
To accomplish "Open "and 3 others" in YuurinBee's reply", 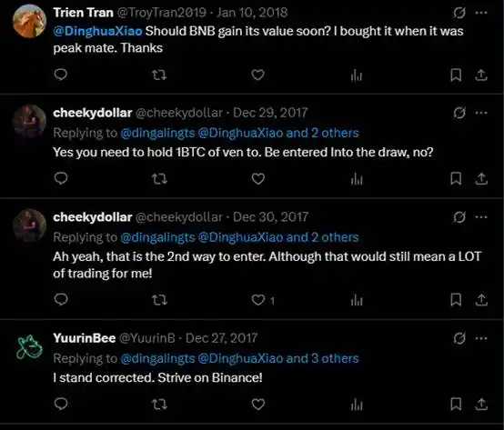I will pos(322,358).
